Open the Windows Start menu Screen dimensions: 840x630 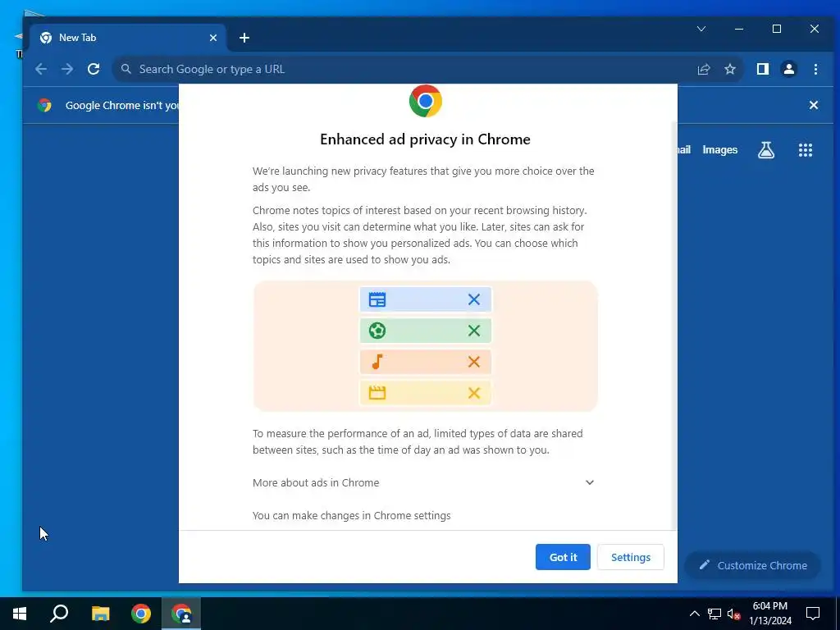click(x=20, y=614)
